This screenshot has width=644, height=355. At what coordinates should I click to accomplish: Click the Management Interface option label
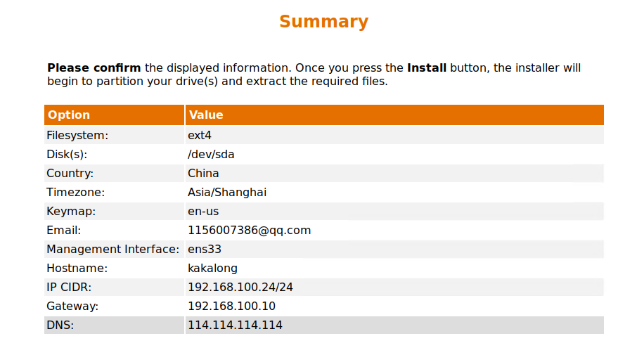(113, 249)
